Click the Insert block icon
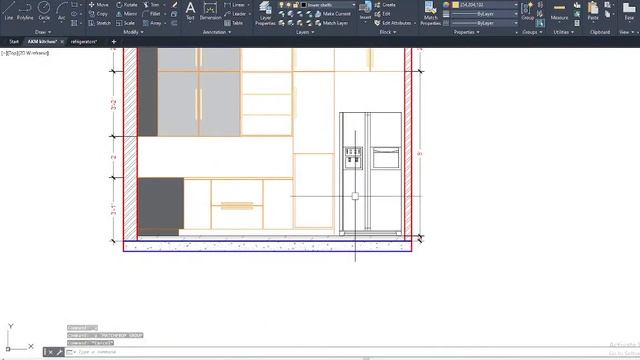This screenshot has width=640, height=360. (x=365, y=11)
